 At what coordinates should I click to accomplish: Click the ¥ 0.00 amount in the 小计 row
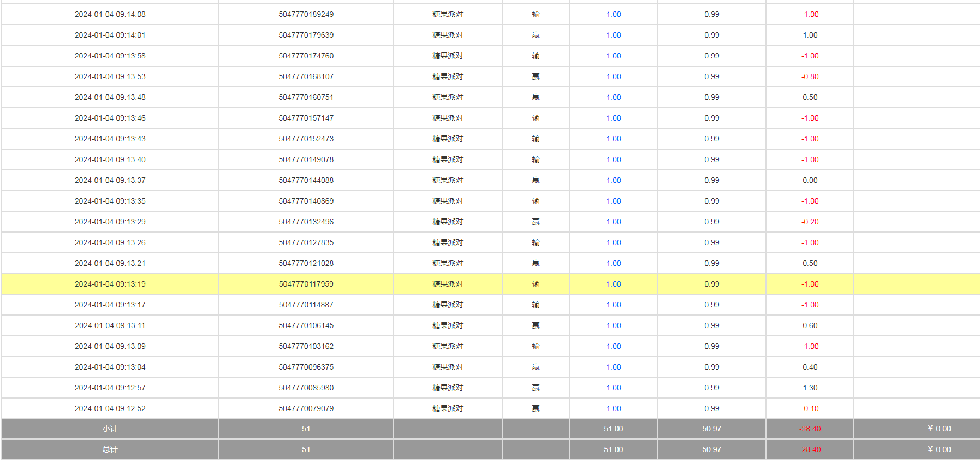tap(939, 429)
